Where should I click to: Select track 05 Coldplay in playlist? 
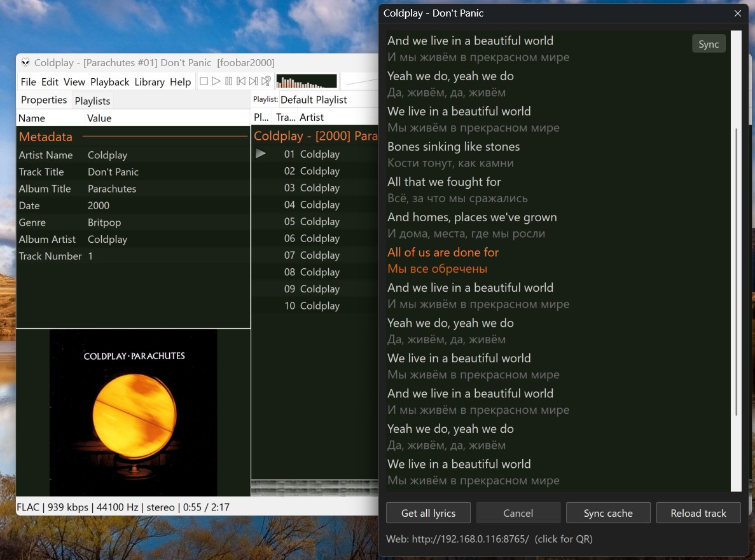coord(315,221)
